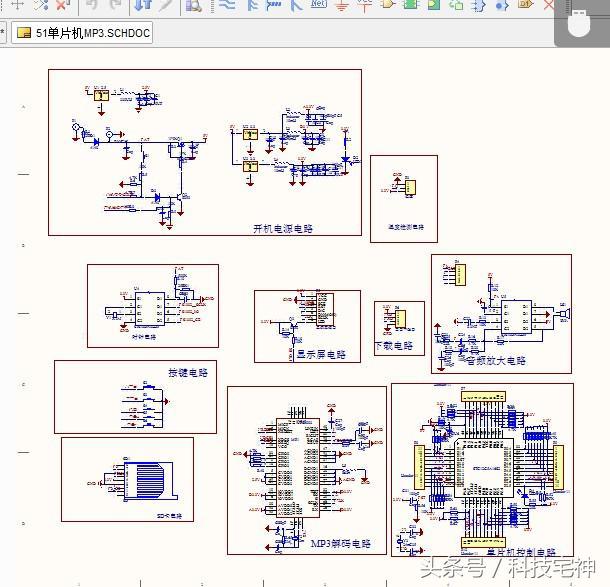Click the 音频放大电路 label
Image resolution: width=610 pixels, height=587 pixels.
click(496, 361)
